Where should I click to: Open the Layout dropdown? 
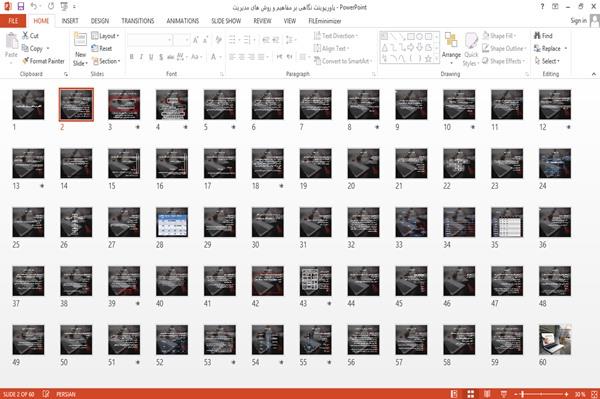pyautogui.click(x=105, y=36)
